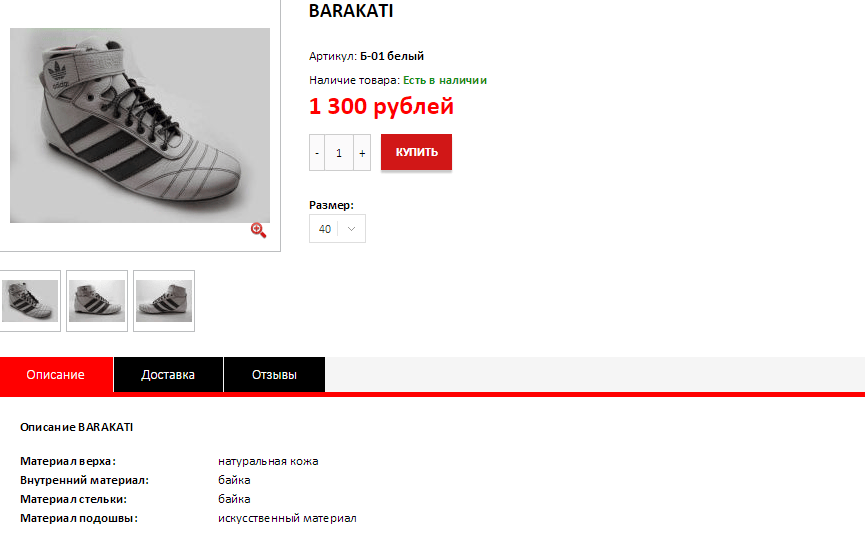Click the 1 300 рублей price
The height and width of the screenshot is (550, 865).
[381, 106]
